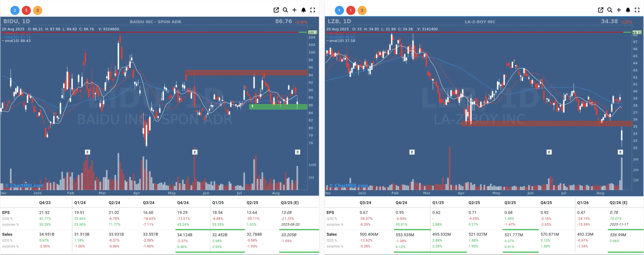Click the Q3/25 (E) column header in BIDU table
The height and width of the screenshot is (255, 644).
click(290, 203)
